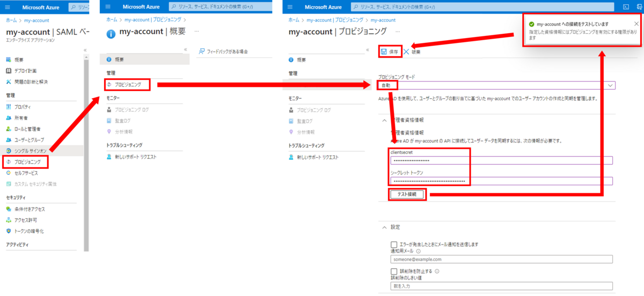Open 問題の診断と解決 in left panel
The image size is (644, 296).
[27, 82]
